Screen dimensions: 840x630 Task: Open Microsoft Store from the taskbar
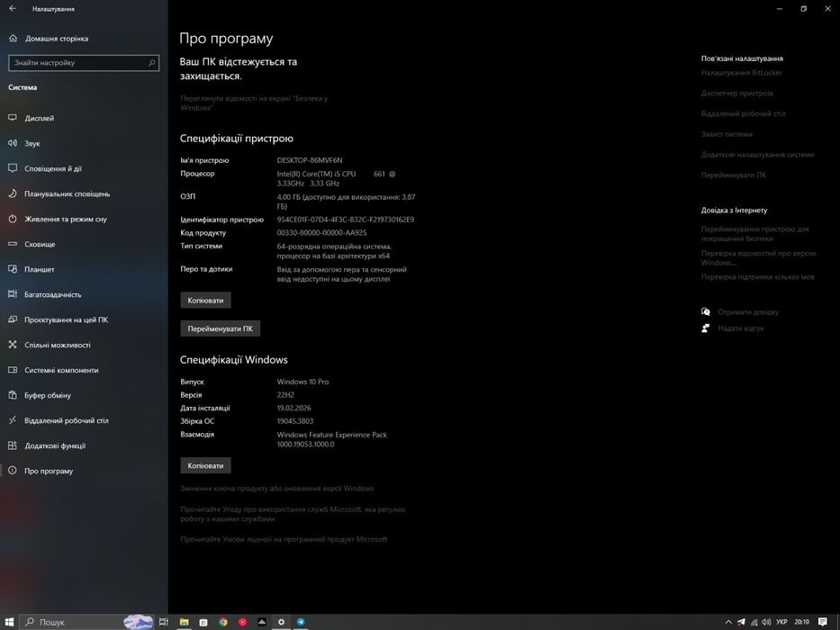tap(203, 622)
